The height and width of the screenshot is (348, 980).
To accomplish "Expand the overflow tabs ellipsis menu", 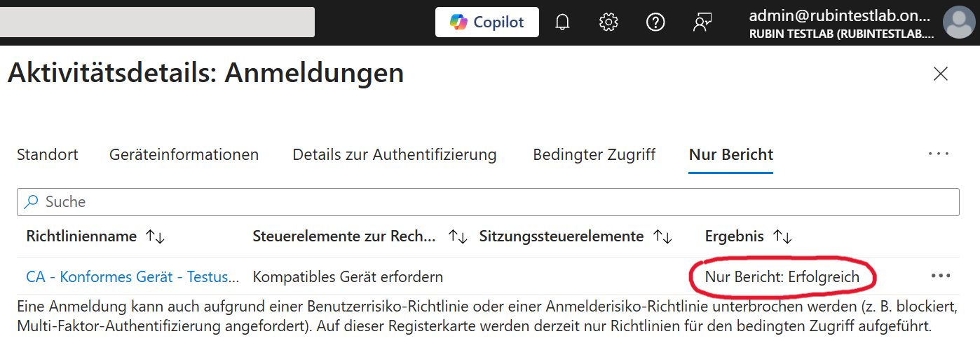I will click(x=938, y=154).
